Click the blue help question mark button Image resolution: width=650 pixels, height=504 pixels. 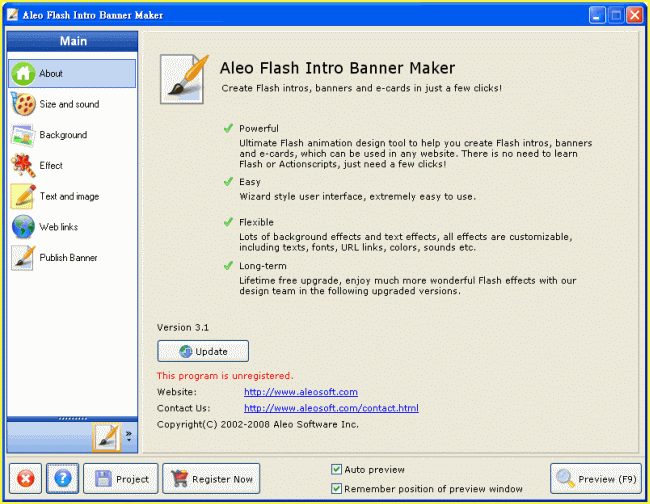(x=62, y=479)
